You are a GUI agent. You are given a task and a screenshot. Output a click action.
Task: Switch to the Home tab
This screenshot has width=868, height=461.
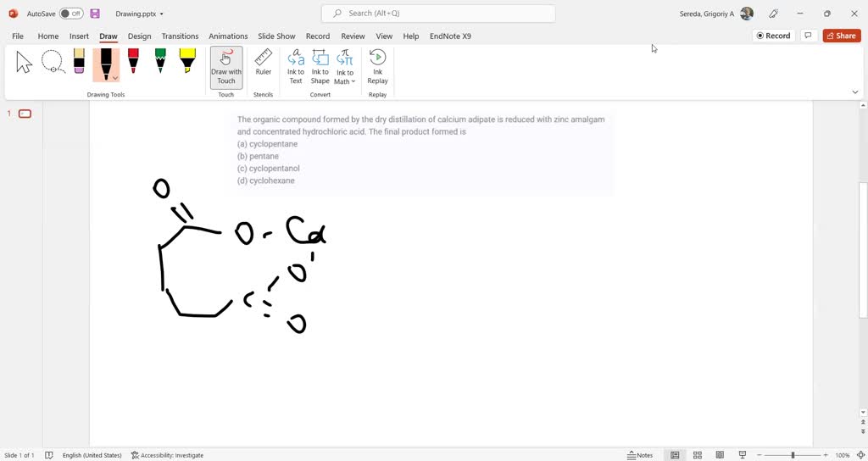click(x=48, y=36)
